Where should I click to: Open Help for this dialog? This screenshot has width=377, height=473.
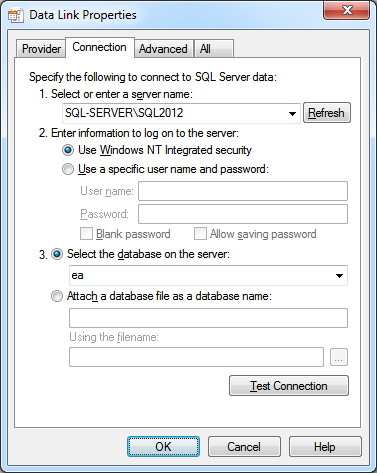[325, 447]
